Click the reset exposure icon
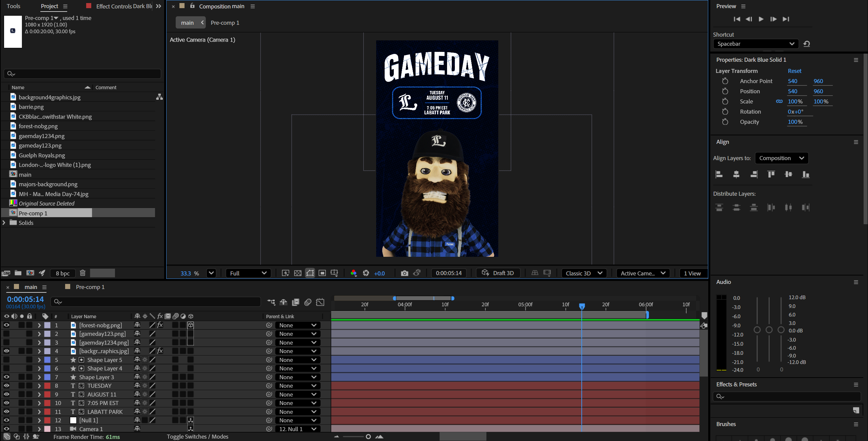This screenshot has height=441, width=868. coord(366,273)
